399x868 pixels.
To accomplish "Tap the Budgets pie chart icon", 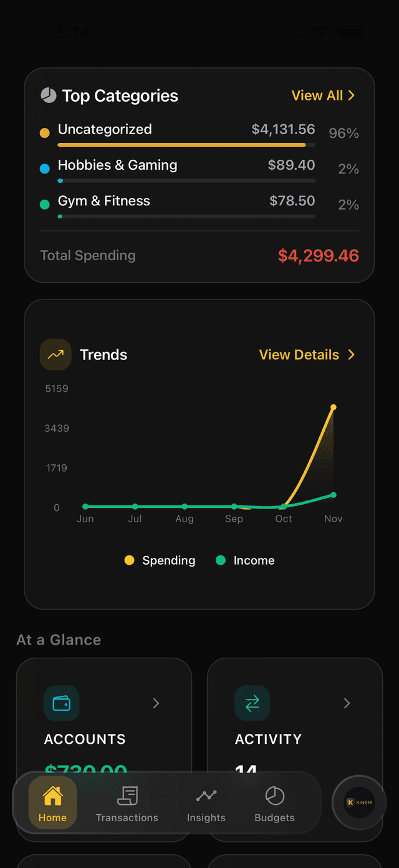I will tap(274, 796).
